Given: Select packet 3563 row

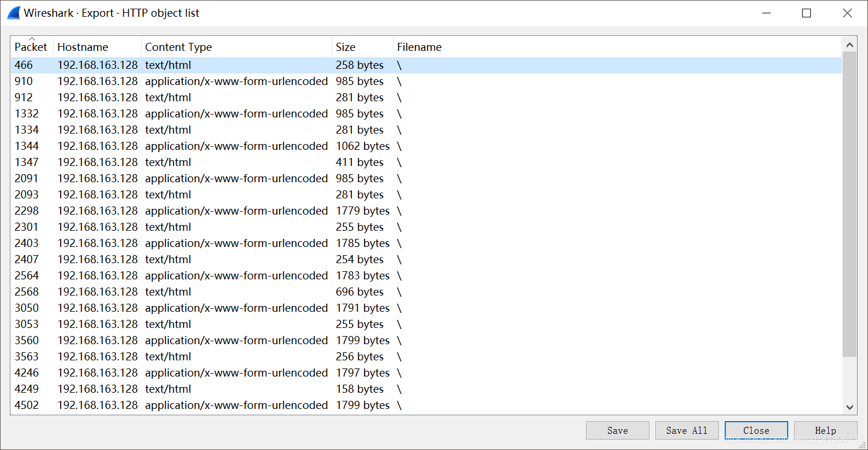Looking at the screenshot, I should (x=426, y=357).
